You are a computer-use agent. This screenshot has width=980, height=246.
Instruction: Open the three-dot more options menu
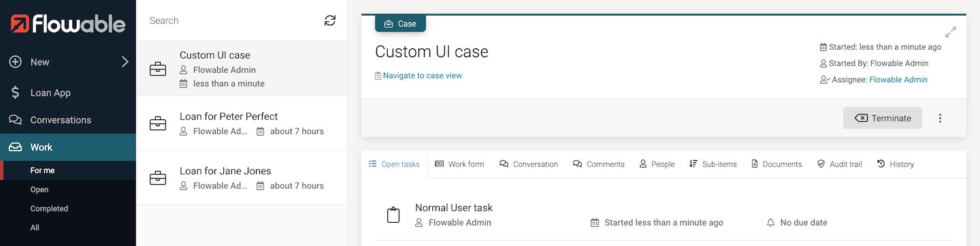coord(940,118)
